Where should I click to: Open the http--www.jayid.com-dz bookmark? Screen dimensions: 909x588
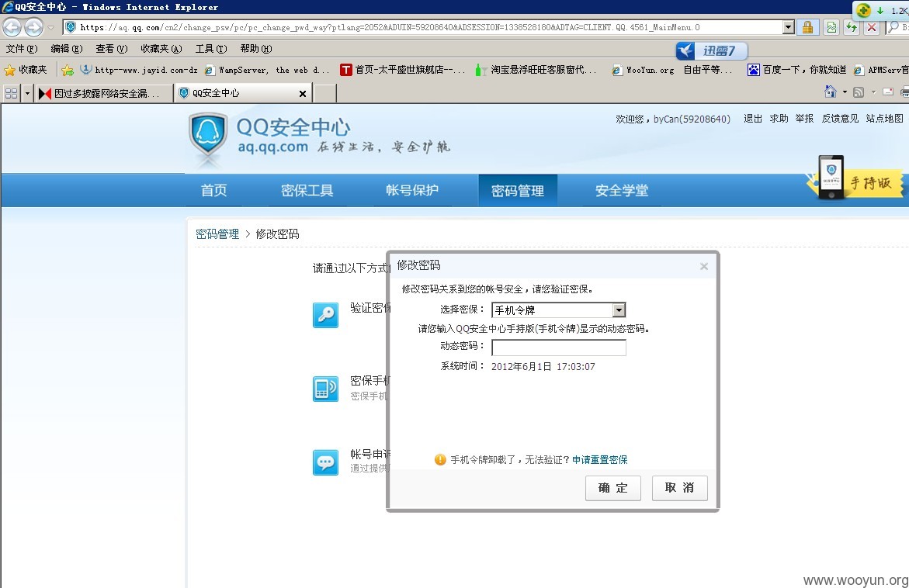click(138, 70)
